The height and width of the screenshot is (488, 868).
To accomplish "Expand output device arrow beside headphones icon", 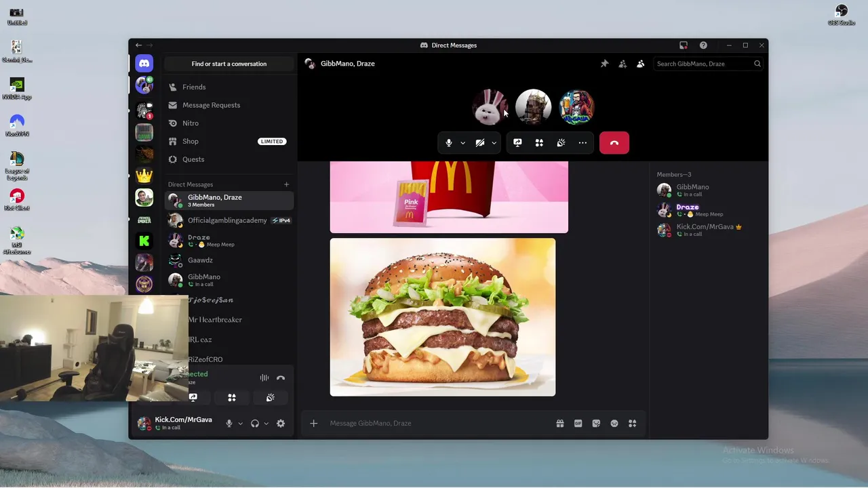I will click(266, 424).
